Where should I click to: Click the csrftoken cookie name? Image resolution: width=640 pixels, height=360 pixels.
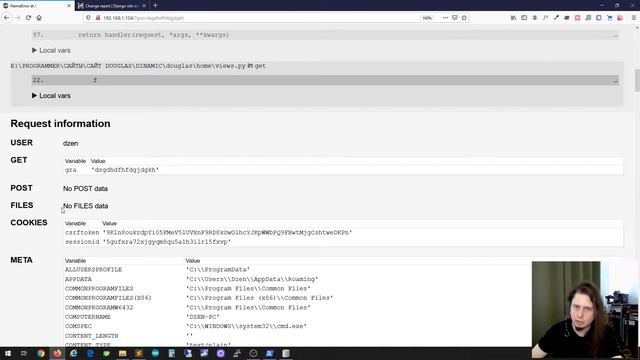82,232
